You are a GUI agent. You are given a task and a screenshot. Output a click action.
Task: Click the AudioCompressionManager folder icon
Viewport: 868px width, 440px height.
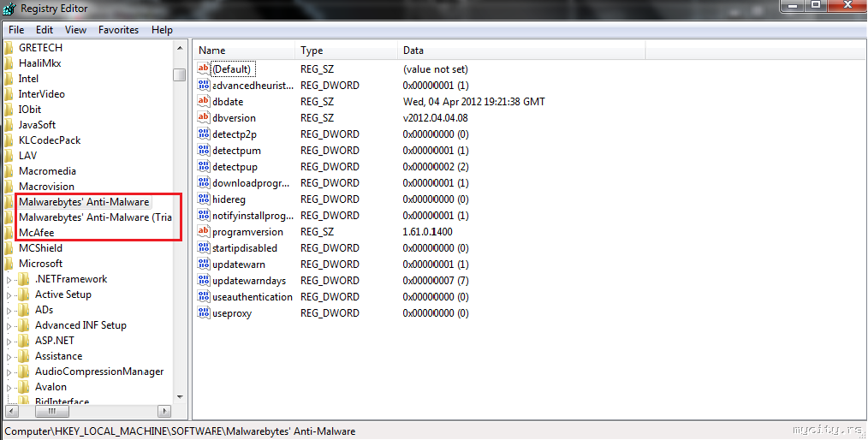tap(23, 372)
